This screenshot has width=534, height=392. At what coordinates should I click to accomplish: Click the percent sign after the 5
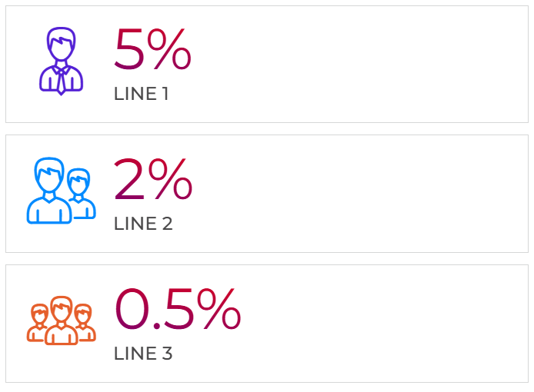coord(169,51)
